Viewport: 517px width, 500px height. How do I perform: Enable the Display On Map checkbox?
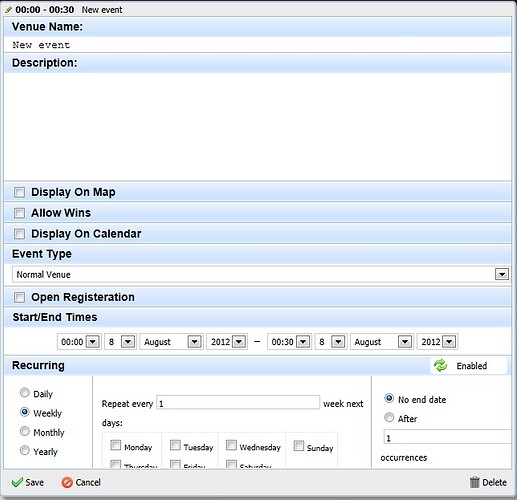coord(19,192)
